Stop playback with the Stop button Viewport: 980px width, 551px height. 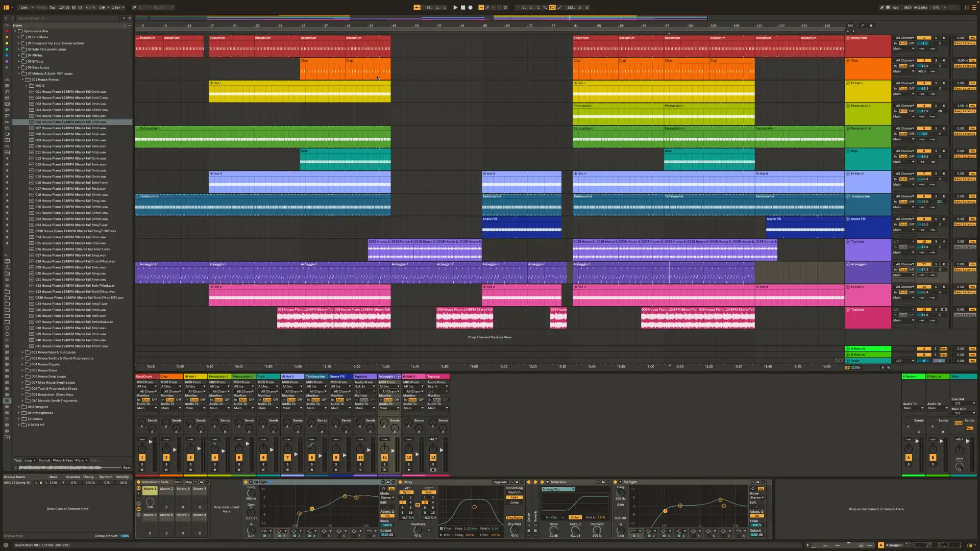tap(463, 8)
